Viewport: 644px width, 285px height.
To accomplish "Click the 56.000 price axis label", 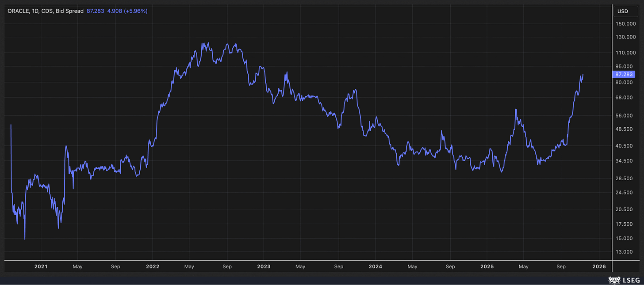I will click(625, 116).
